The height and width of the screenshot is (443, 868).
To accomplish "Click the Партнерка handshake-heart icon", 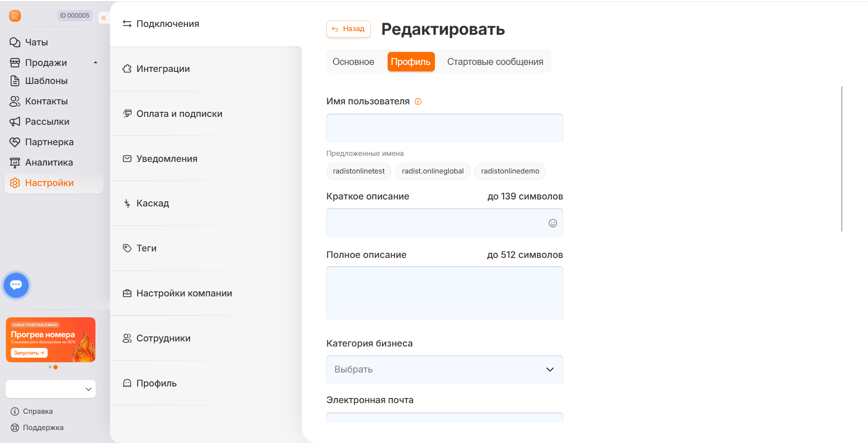I will point(15,142).
